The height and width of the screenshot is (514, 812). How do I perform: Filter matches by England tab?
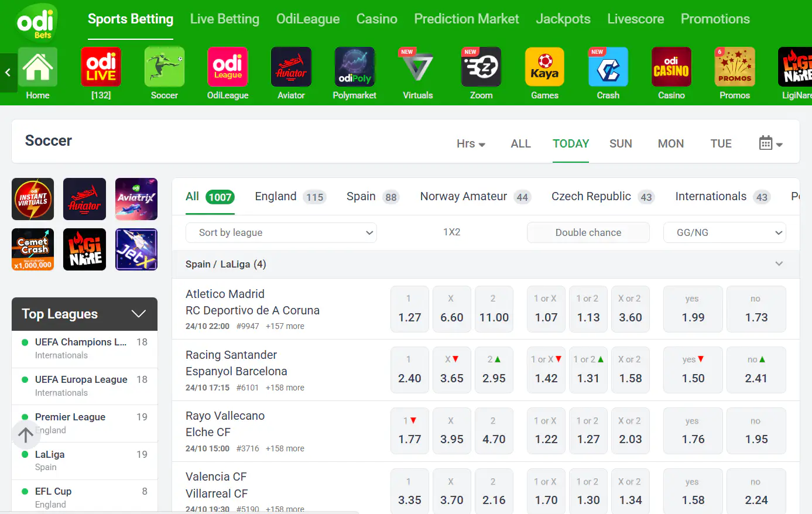290,197
